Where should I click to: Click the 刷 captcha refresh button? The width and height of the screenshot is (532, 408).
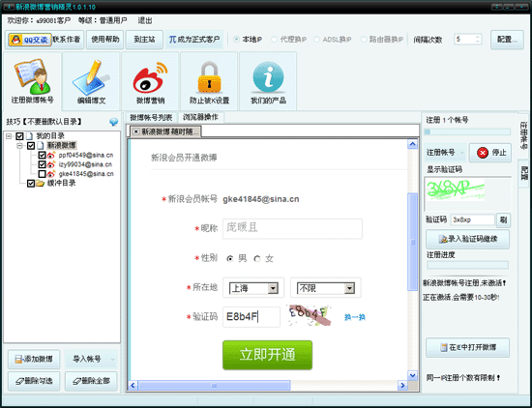[x=504, y=220]
